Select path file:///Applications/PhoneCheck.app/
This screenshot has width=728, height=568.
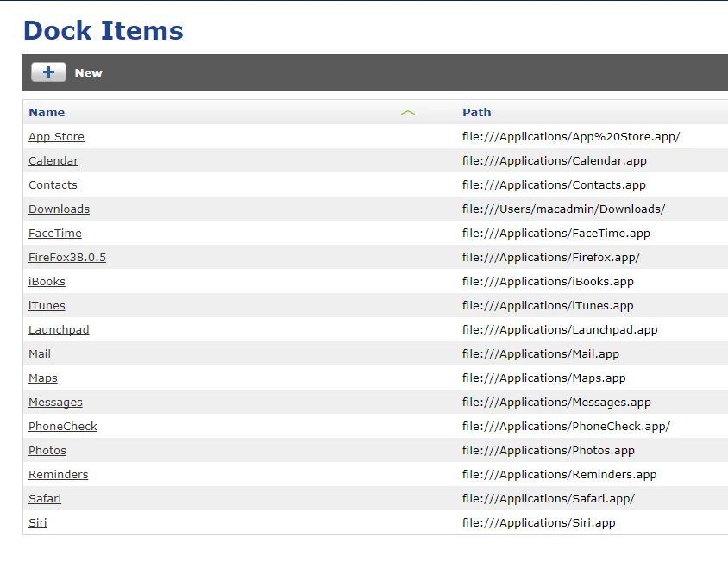(567, 427)
